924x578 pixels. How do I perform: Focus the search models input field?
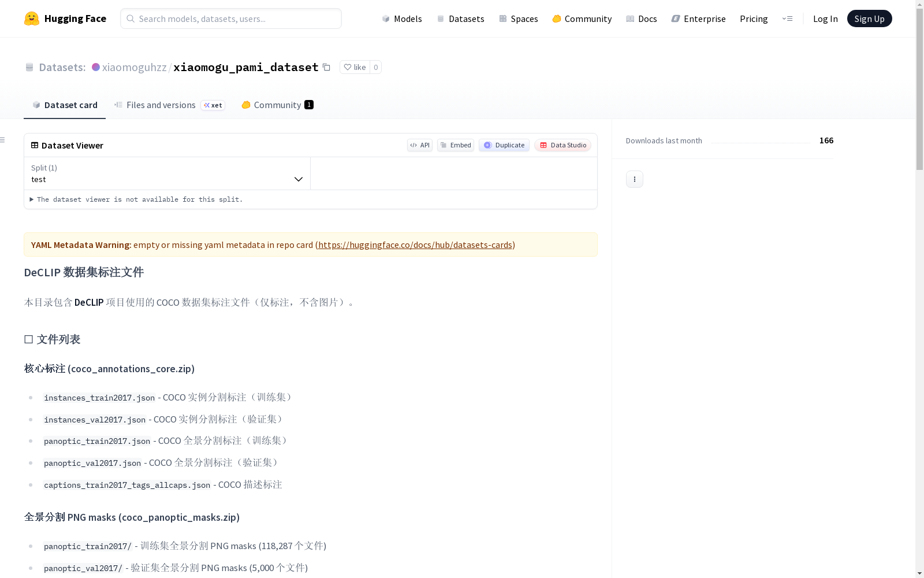click(231, 18)
